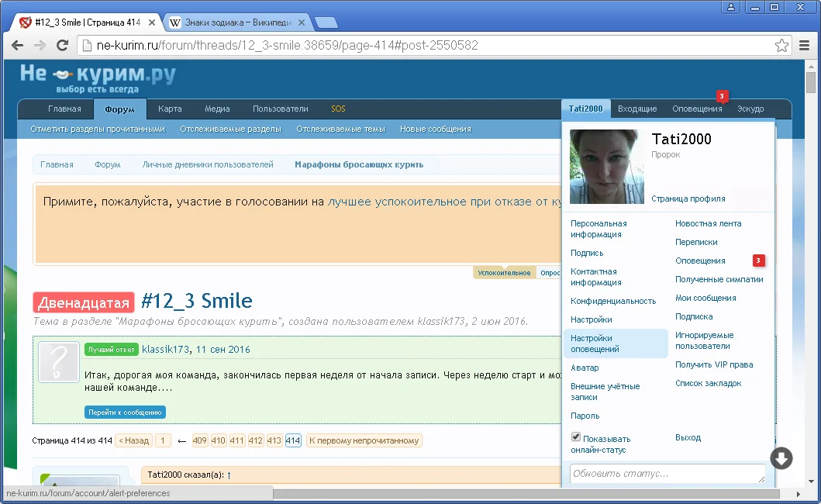Go to page 413
Screen dimensions: 821x504
[274, 440]
